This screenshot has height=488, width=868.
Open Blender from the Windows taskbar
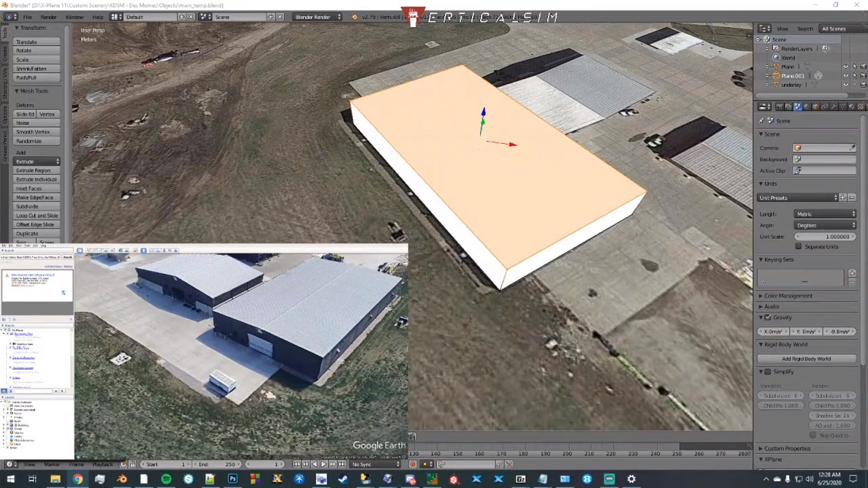[x=122, y=479]
